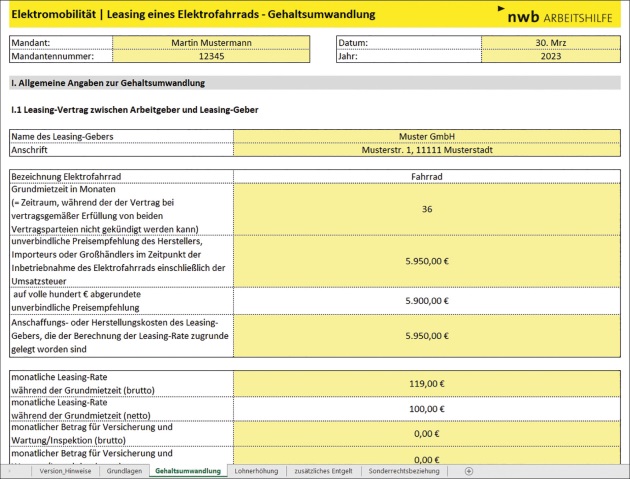Image resolution: width=630 pixels, height=479 pixels.
Task: Select the rounded price cell 5.900,00 €
Action: 427,301
